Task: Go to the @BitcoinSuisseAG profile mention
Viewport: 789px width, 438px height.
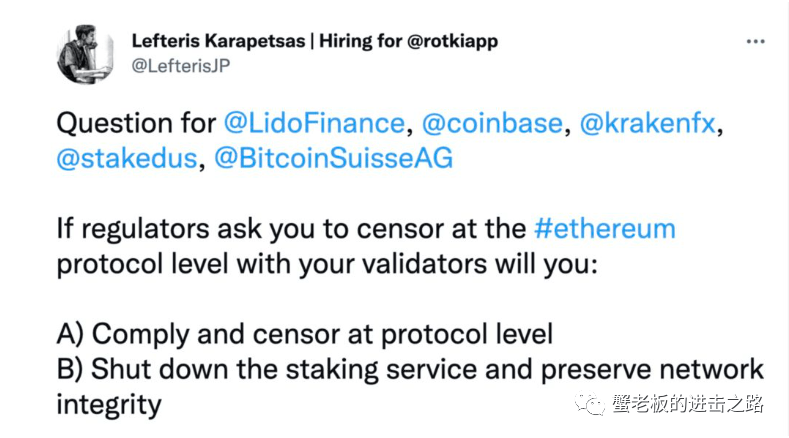Action: pos(334,158)
